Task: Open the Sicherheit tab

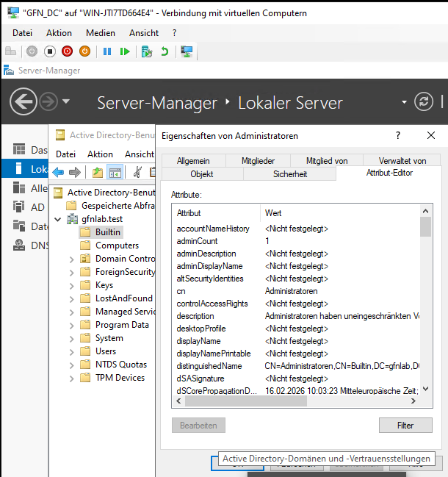Action: (289, 173)
